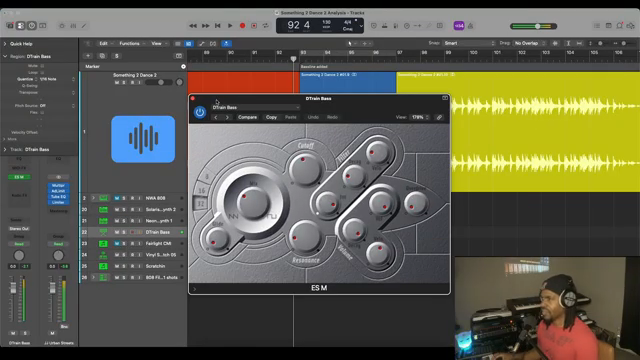640x360 pixels.
Task: Select the blue Something 2 Dance 2 region
Action: [348, 82]
